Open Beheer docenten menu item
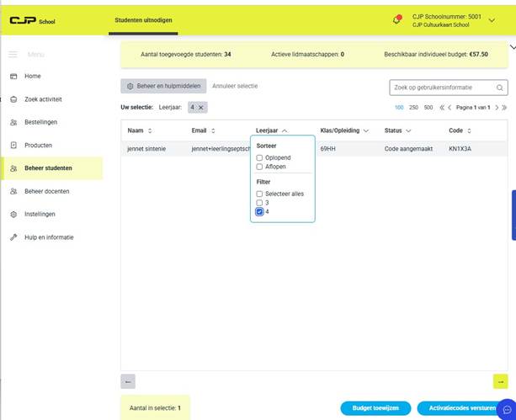Screen dimensions: 516x420 pyautogui.click(x=47, y=191)
